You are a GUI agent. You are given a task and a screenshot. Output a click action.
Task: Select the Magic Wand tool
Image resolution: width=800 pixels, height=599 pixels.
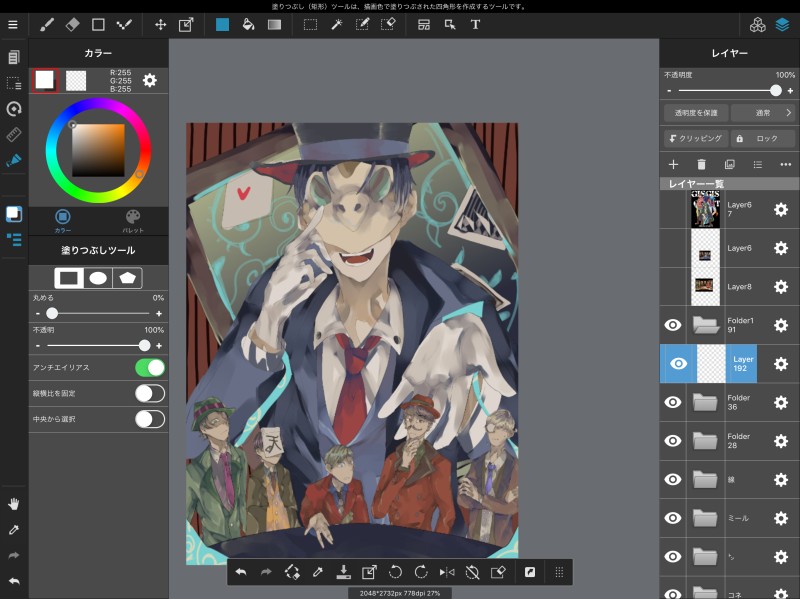(336, 24)
